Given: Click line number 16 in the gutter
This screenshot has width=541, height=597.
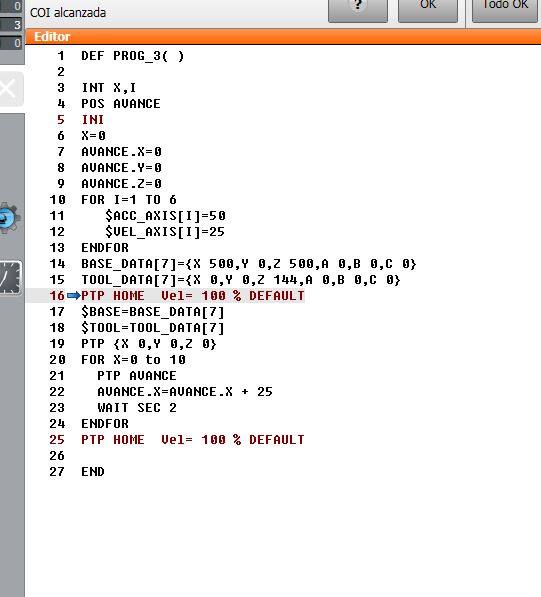Looking at the screenshot, I should [57, 296].
